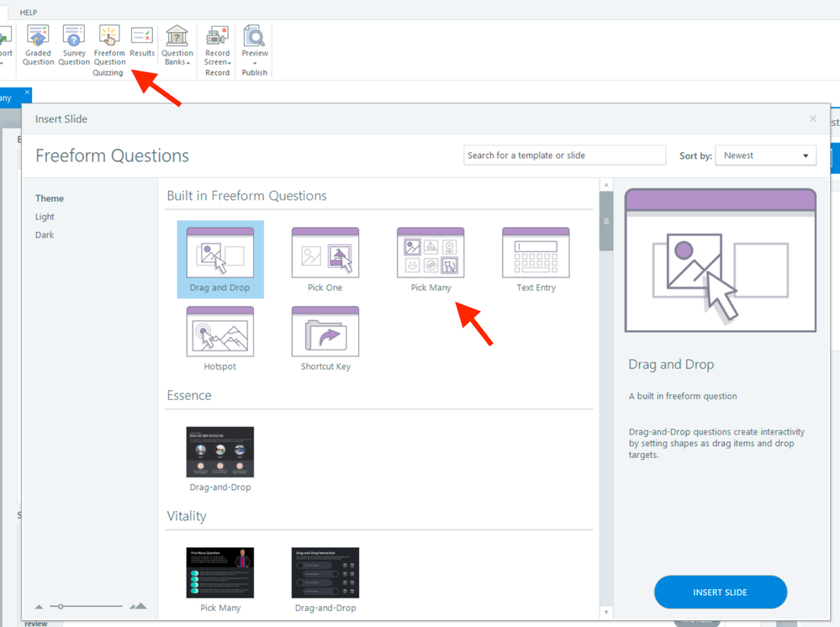Expand the Question Banks dropdown
The image size is (840, 627).
pos(177,46)
